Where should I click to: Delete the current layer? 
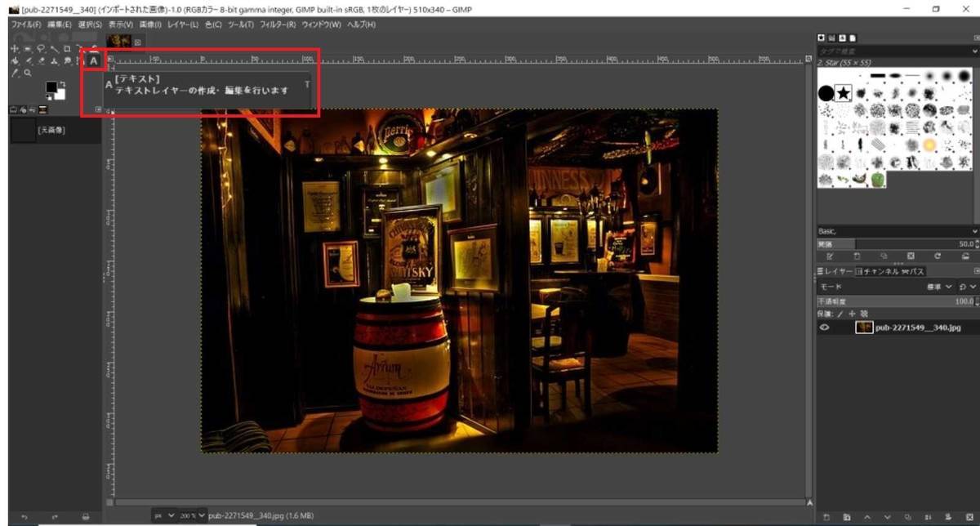969,517
